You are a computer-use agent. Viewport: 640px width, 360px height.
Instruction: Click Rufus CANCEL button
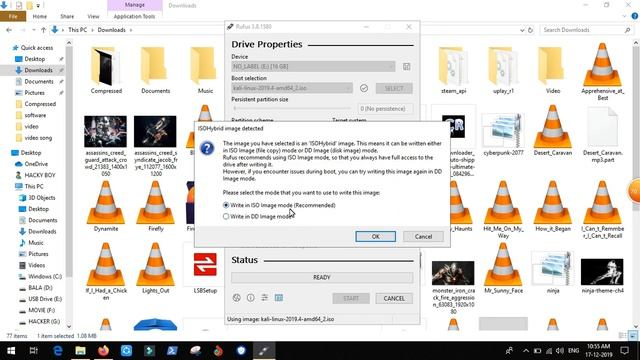[x=394, y=298]
